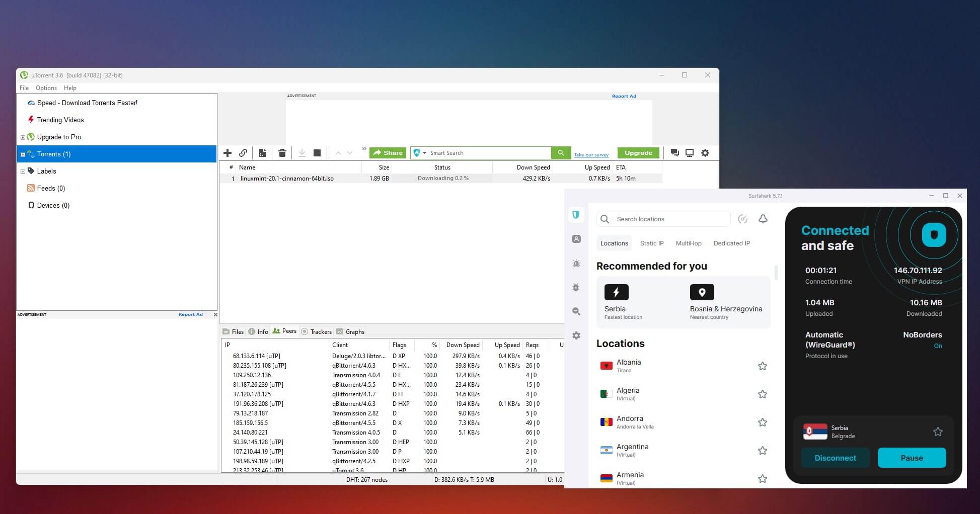Select peer 109.250.12.136 row
Image resolution: width=980 pixels, height=514 pixels.
coord(393,375)
